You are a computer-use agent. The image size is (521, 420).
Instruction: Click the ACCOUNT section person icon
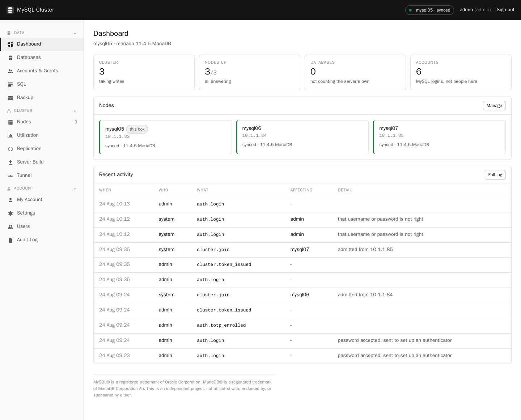pyautogui.click(x=9, y=188)
